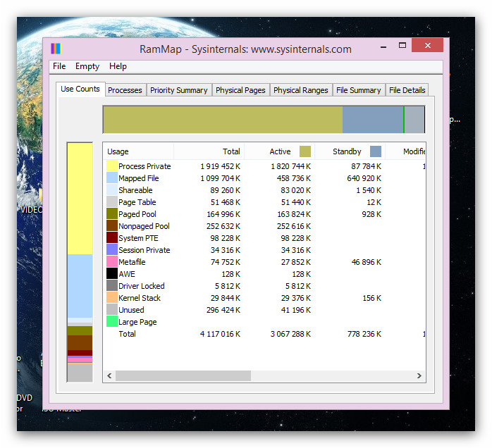This screenshot has width=492, height=448.
Task: Click the RamMap application icon in title bar
Action: pyautogui.click(x=56, y=49)
